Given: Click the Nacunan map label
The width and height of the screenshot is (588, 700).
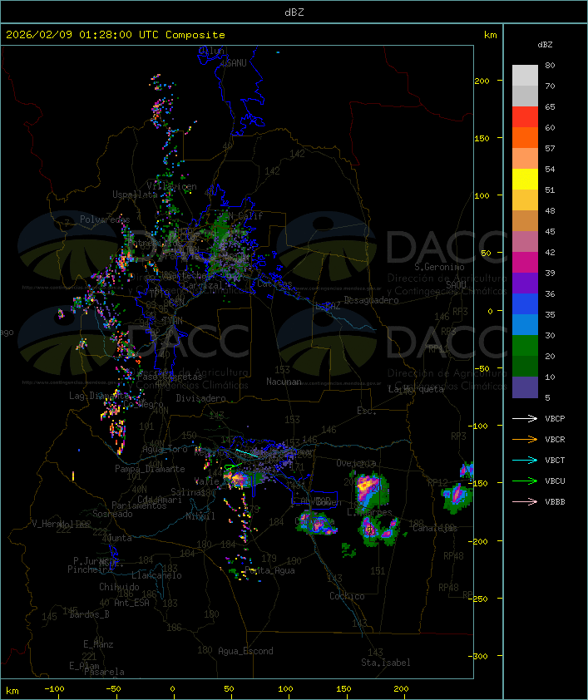Looking at the screenshot, I should click(x=284, y=382).
